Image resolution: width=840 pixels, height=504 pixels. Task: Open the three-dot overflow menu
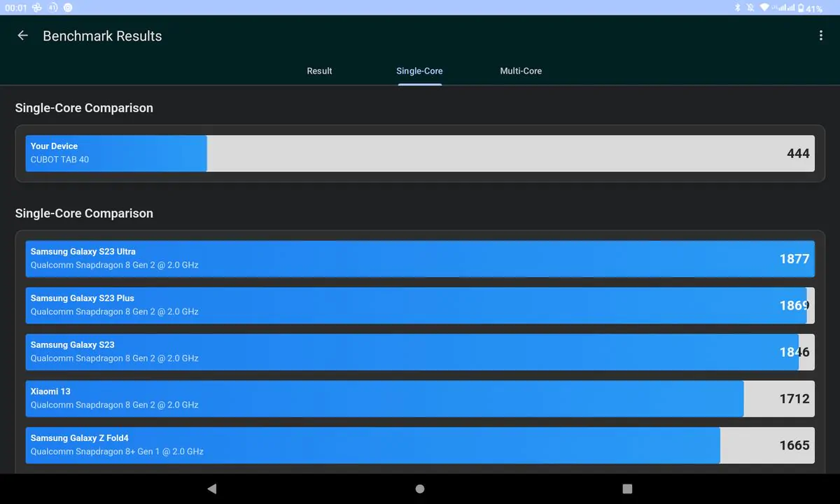pos(820,36)
